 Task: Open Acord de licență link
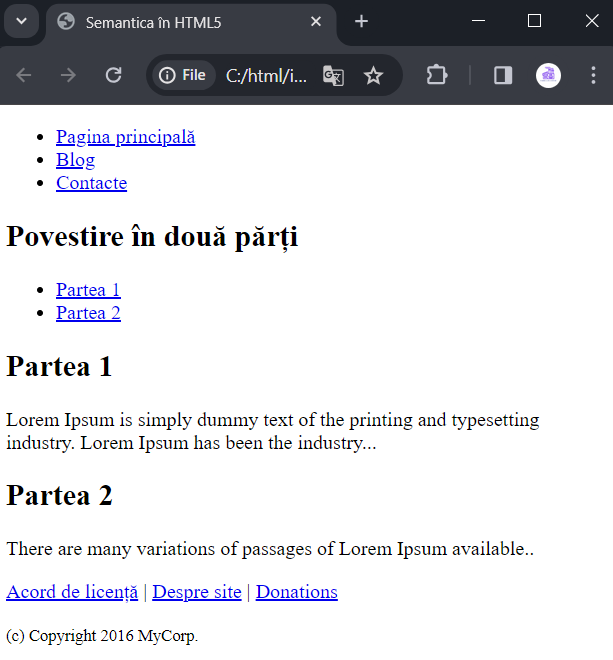point(72,592)
